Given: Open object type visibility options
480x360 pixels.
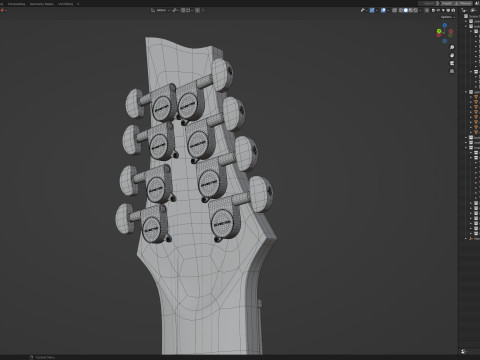Looking at the screenshot, I should [x=364, y=10].
